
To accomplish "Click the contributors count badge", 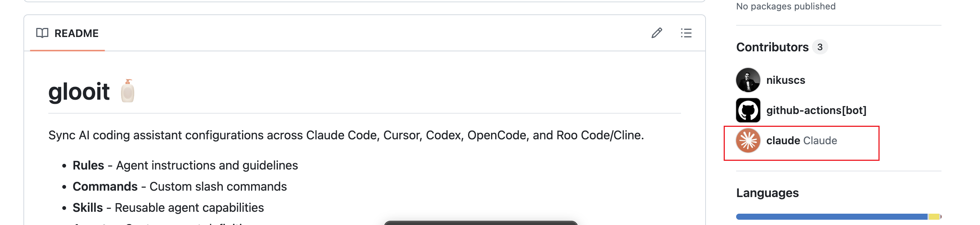I will click(x=820, y=47).
